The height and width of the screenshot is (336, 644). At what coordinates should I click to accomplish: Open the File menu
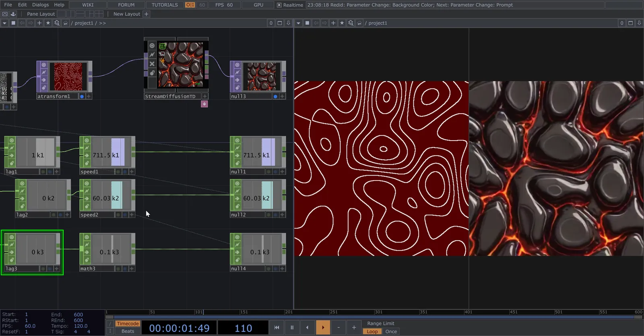click(x=8, y=5)
